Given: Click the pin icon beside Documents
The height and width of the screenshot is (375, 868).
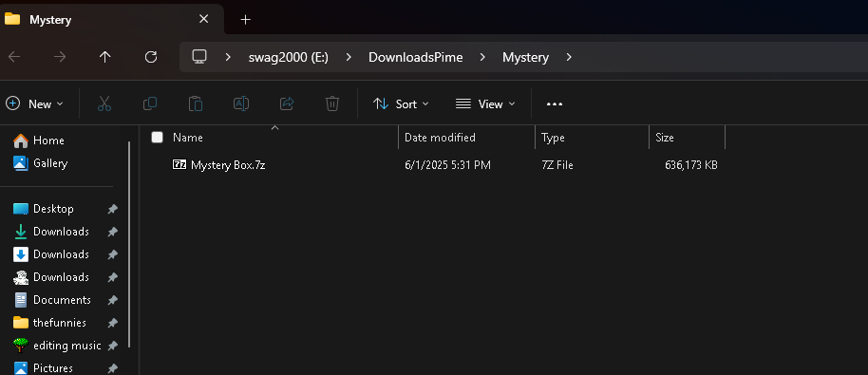Looking at the screenshot, I should tap(112, 300).
